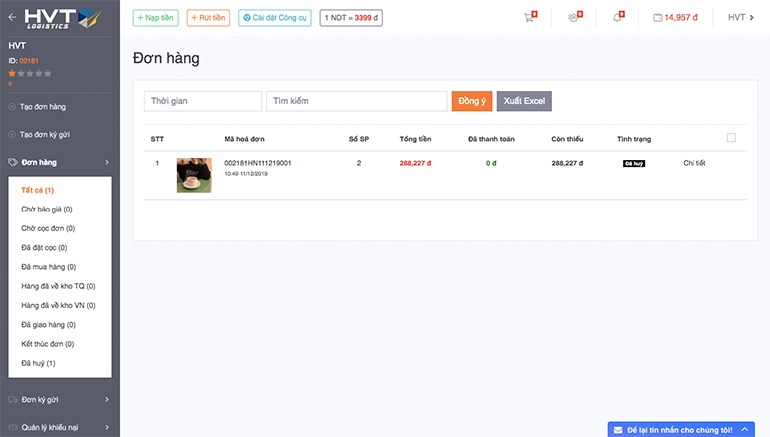Open the HVT account menu chevron
770x437 pixels.
pos(751,17)
